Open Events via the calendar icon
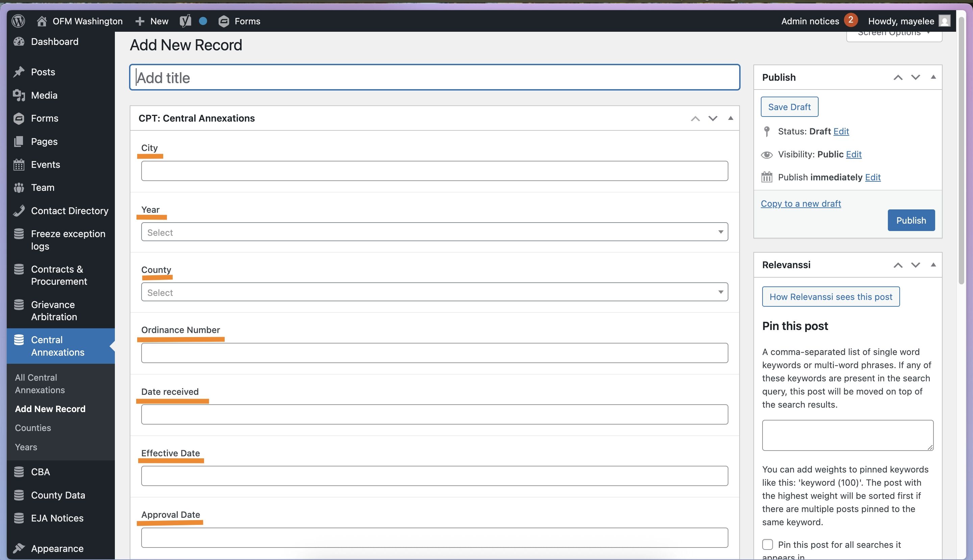The width and height of the screenshot is (973, 560). (x=19, y=164)
